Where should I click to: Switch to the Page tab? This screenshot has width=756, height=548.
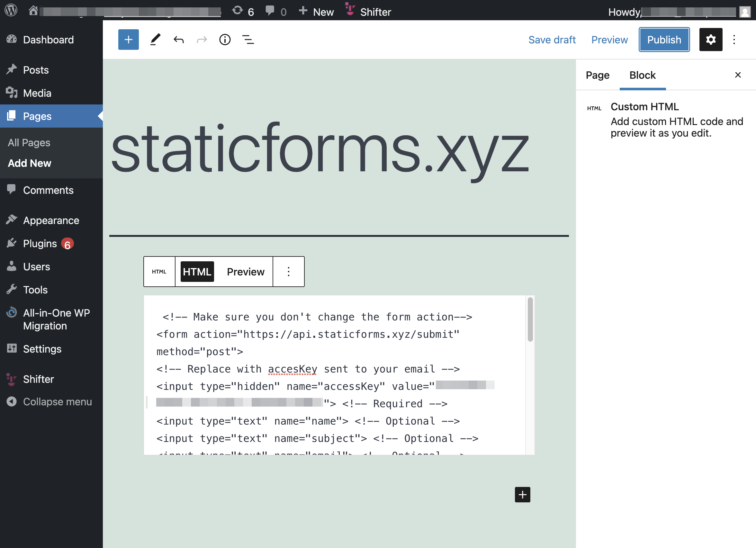(597, 75)
